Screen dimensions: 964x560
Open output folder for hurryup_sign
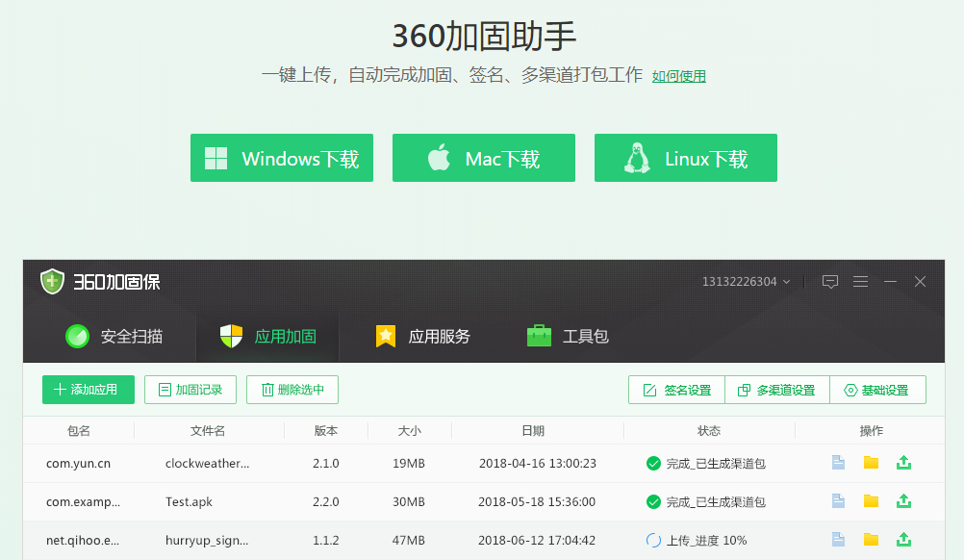[x=871, y=539]
